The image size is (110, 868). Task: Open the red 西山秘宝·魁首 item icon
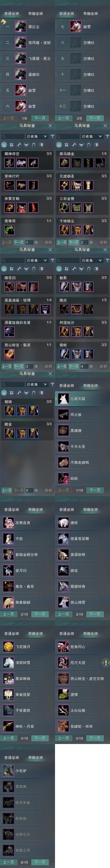(9, 354)
